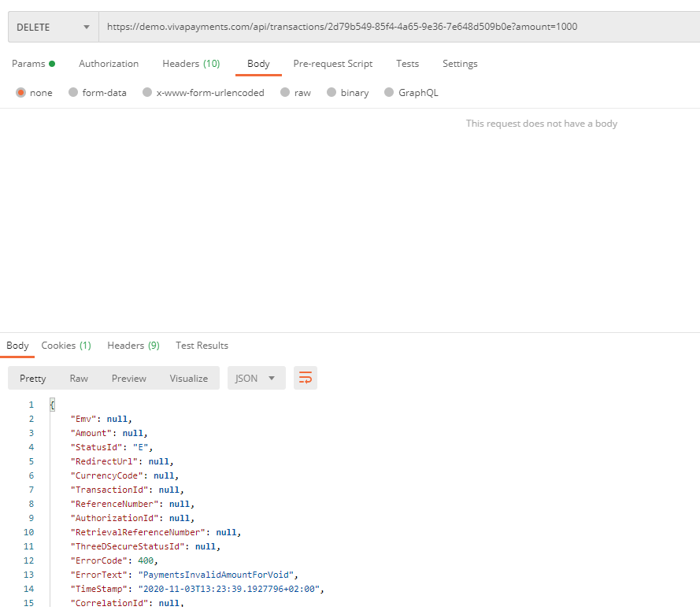
Task: Click the line number 12 in the gutter
Action: [x=28, y=560]
